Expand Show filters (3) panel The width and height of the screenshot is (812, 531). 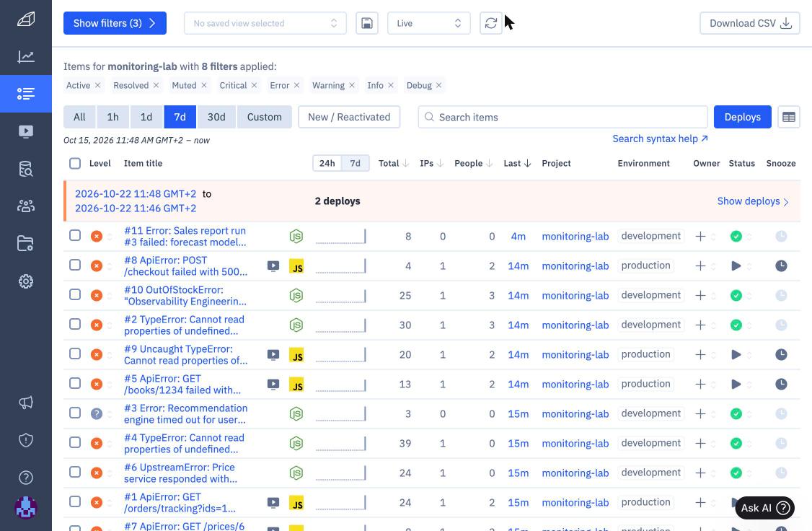tap(115, 23)
